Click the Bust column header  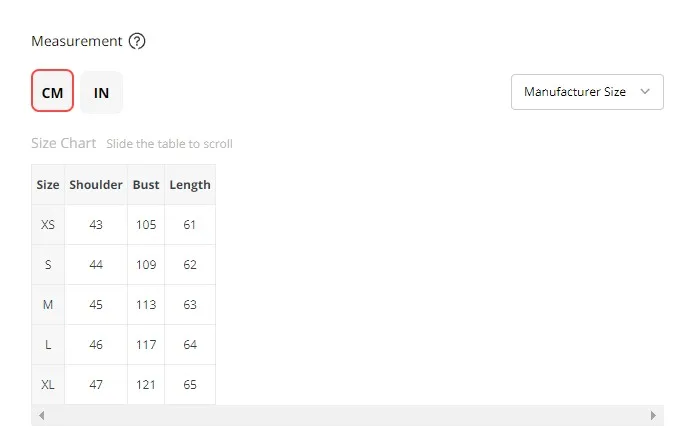[x=146, y=184]
